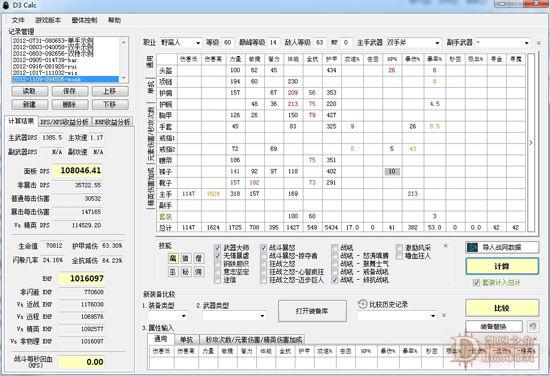Viewport: 550px width, 376px height.
Task: Select the 蛮 barbarian class button
Action: [x=173, y=258]
